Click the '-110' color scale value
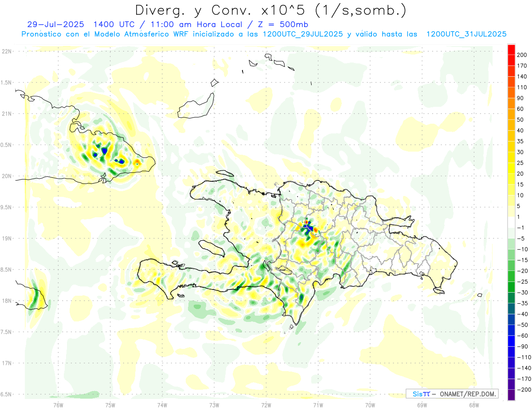This screenshot has height=411, width=532. click(524, 357)
